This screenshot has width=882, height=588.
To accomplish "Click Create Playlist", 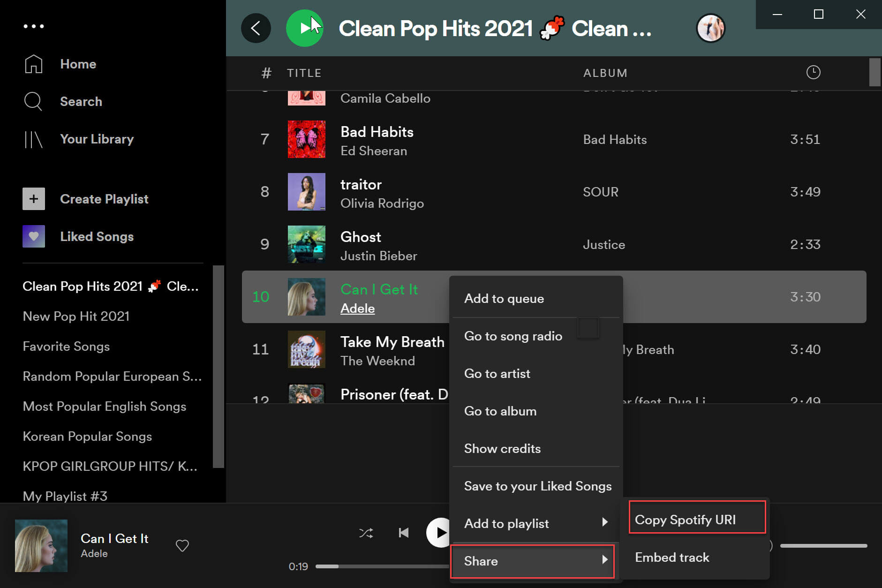I will coord(104,199).
